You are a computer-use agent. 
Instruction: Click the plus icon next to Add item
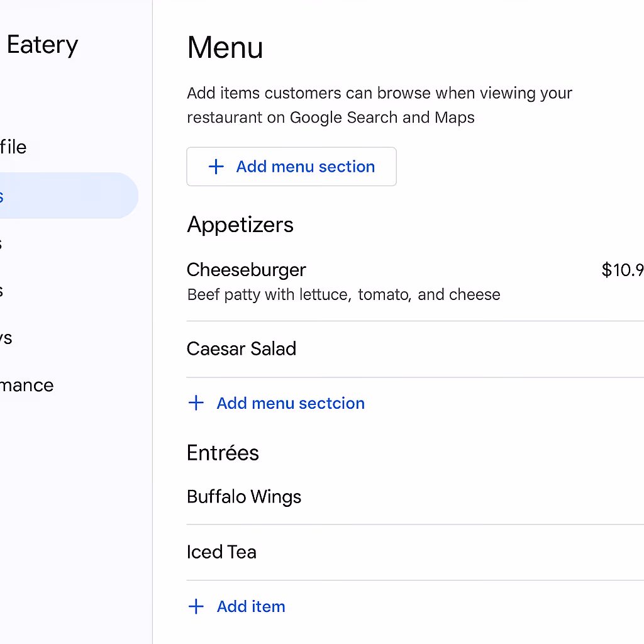click(x=196, y=606)
